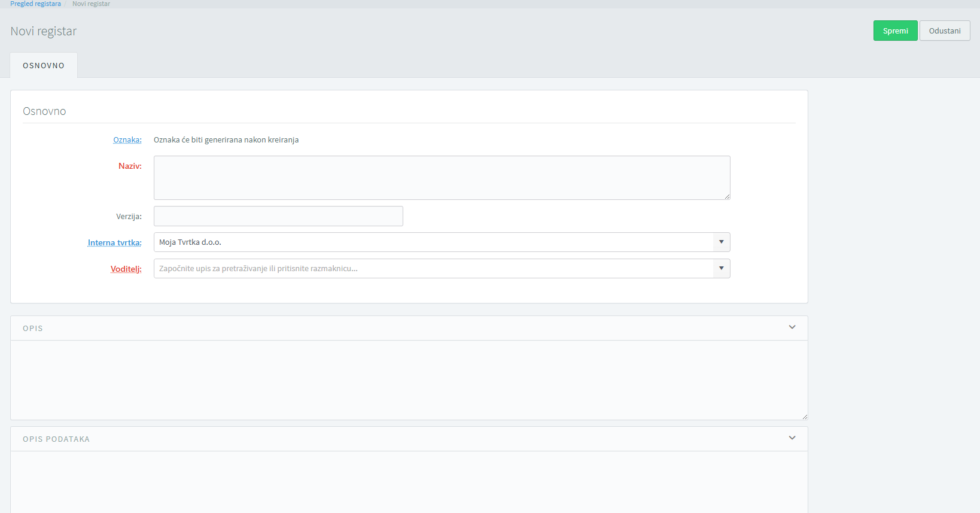Focus the Voditelj search box

point(433,269)
